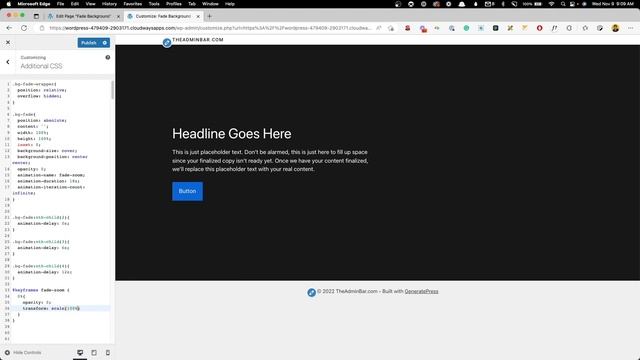The height and width of the screenshot is (360, 640).
Task: Switch to desktop preview mode
Action: [x=80, y=353]
